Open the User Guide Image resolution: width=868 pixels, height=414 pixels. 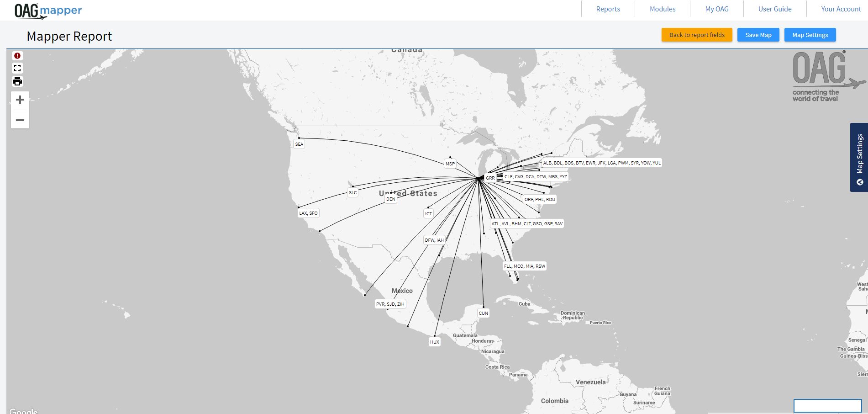[x=774, y=9]
